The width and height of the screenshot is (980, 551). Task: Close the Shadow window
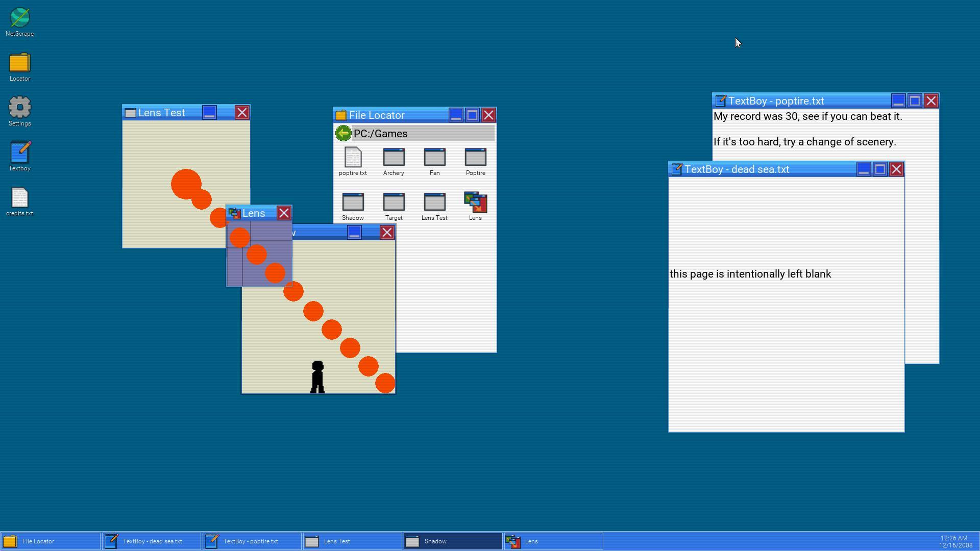pyautogui.click(x=387, y=233)
